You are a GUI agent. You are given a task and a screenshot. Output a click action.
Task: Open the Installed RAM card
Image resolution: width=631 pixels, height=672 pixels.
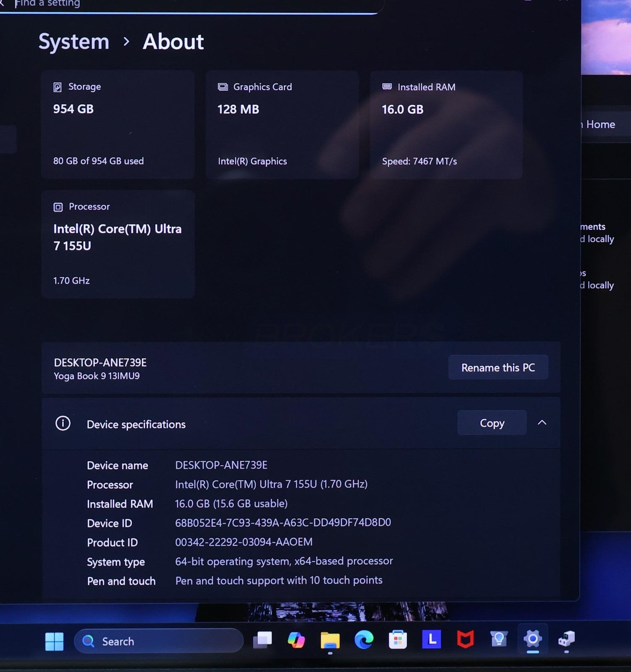click(x=446, y=124)
